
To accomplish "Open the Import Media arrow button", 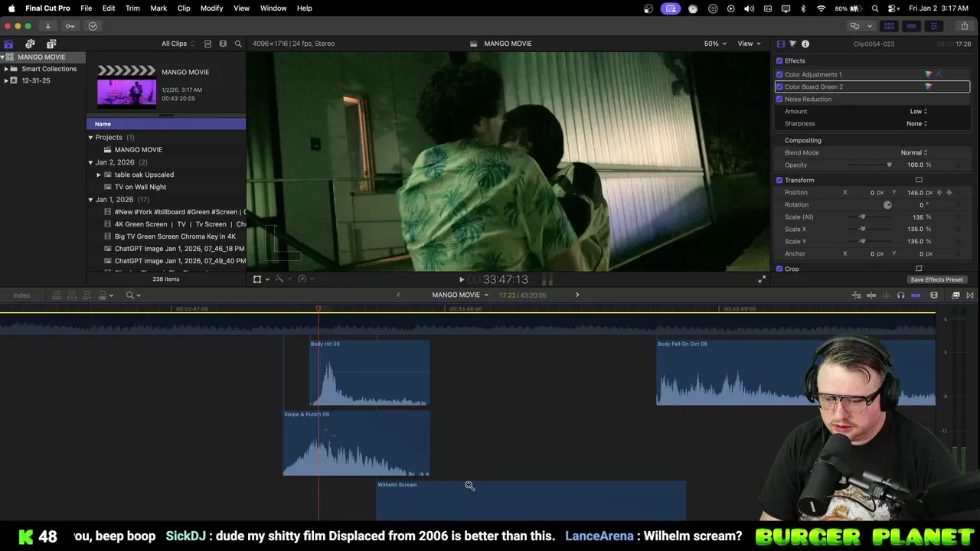I will (x=47, y=26).
